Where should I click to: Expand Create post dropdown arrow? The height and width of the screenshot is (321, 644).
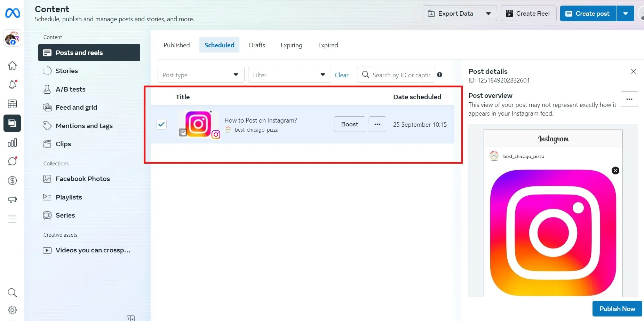pyautogui.click(x=626, y=14)
